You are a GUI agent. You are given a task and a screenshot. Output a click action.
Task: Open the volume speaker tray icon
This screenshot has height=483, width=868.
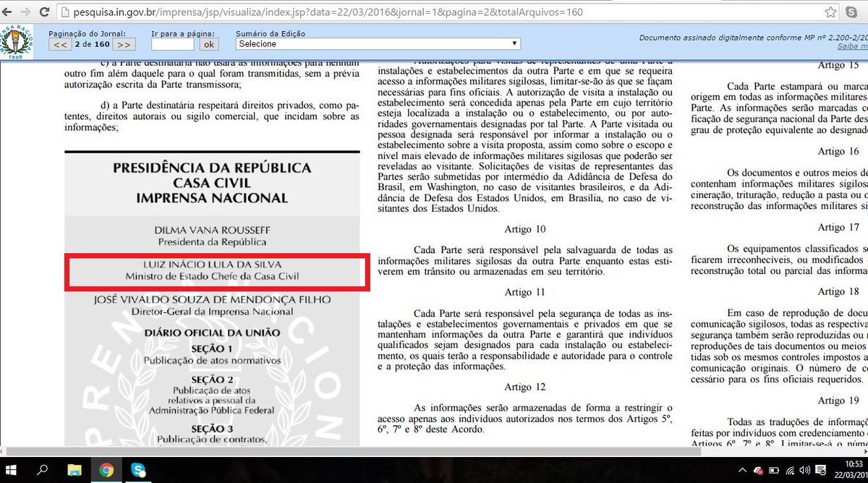(x=806, y=471)
